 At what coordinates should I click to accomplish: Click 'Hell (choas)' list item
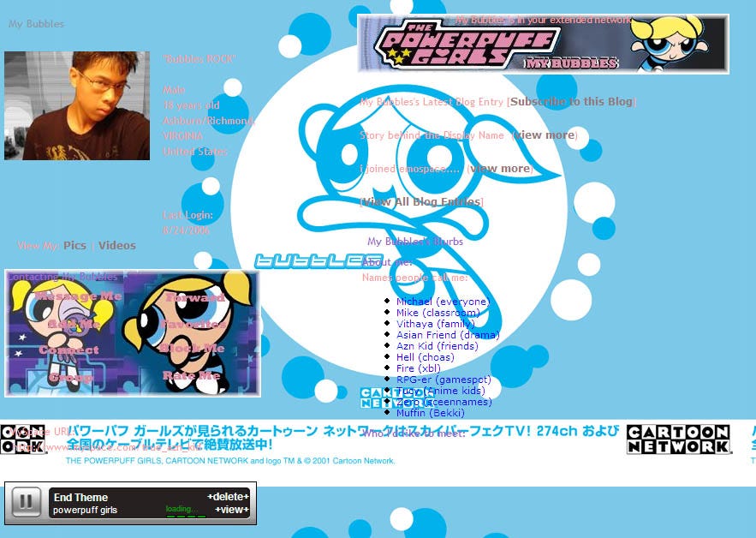tap(426, 357)
